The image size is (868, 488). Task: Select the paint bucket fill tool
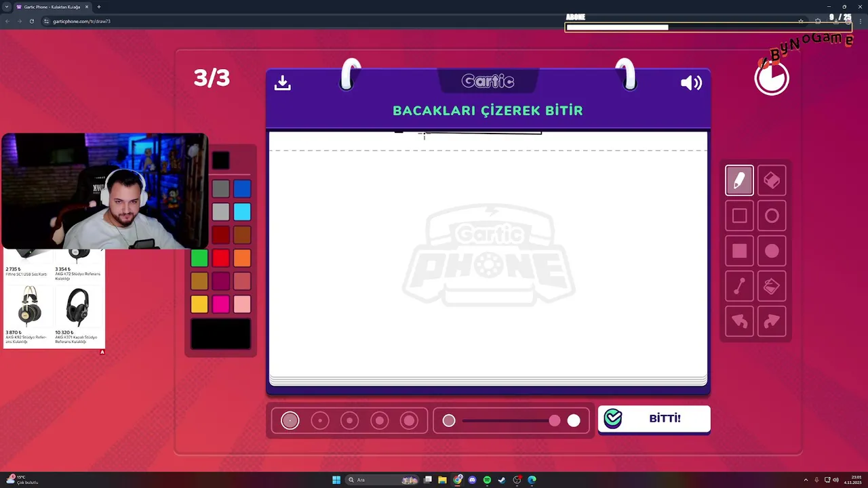click(772, 286)
